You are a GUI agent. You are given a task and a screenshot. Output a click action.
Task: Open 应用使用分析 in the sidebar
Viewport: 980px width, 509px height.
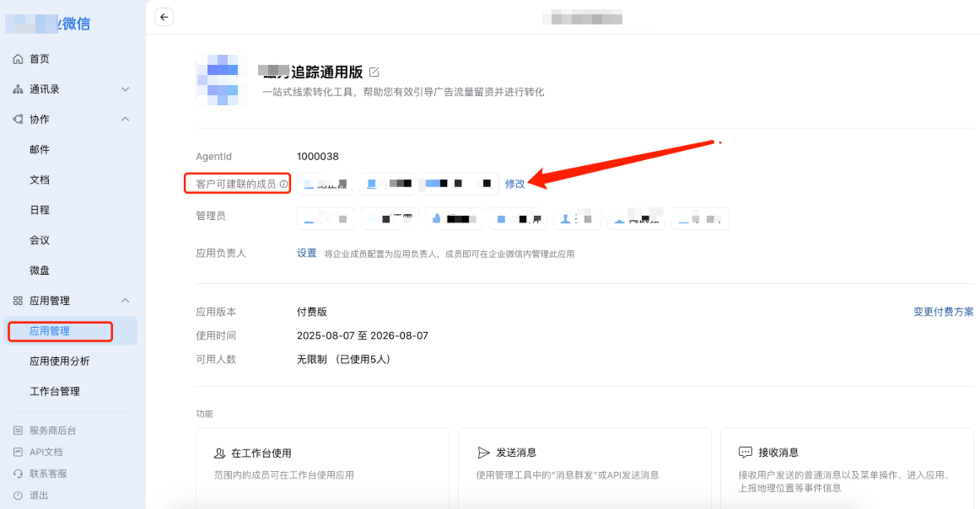(x=60, y=361)
